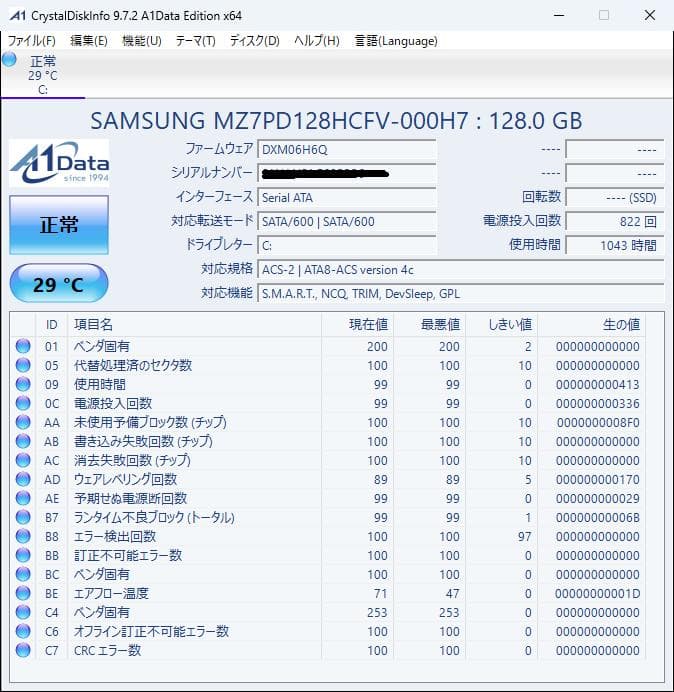Open the テーマ(T) menu
This screenshot has height=692, width=674.
pyautogui.click(x=196, y=41)
